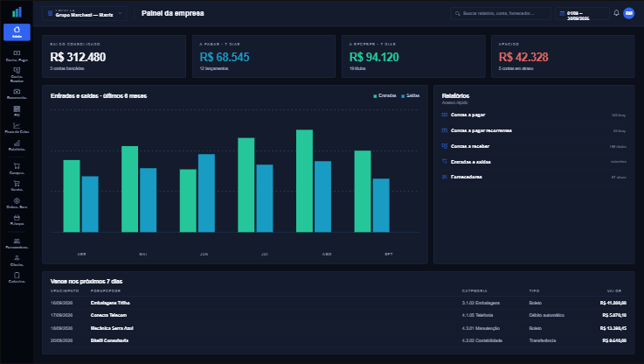Open Ordens de Serviço in the sidebar
Image resolution: width=644 pixels, height=364 pixels.
pyautogui.click(x=17, y=203)
